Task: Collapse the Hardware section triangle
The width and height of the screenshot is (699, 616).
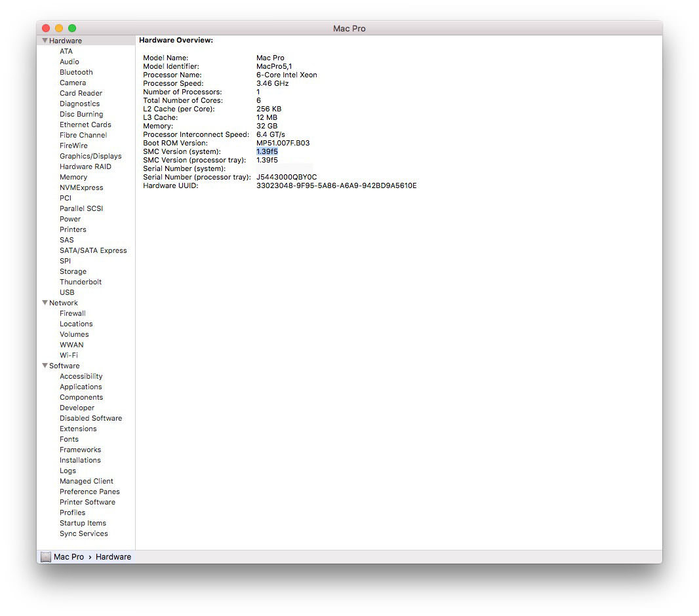Action: tap(45, 41)
